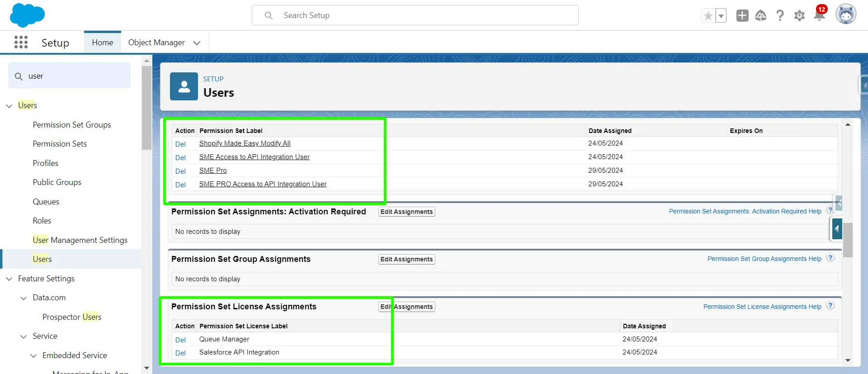
Task: Open Prospector Users in sidebar
Action: pyautogui.click(x=72, y=317)
